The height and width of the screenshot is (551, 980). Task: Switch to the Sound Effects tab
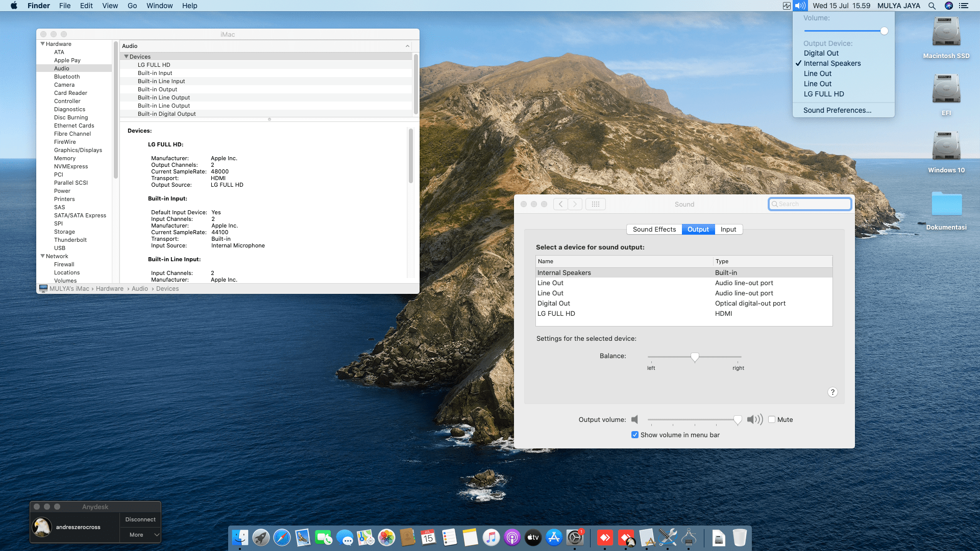654,230
